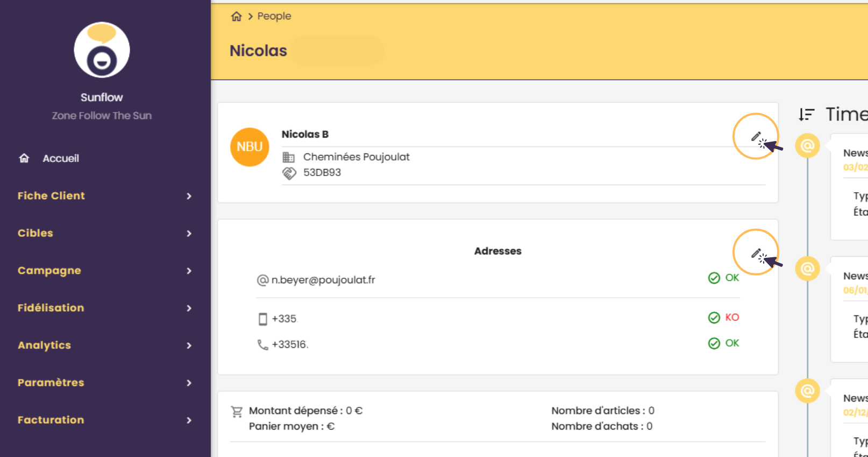Click the handshake icon beside 53DB93

tap(289, 173)
